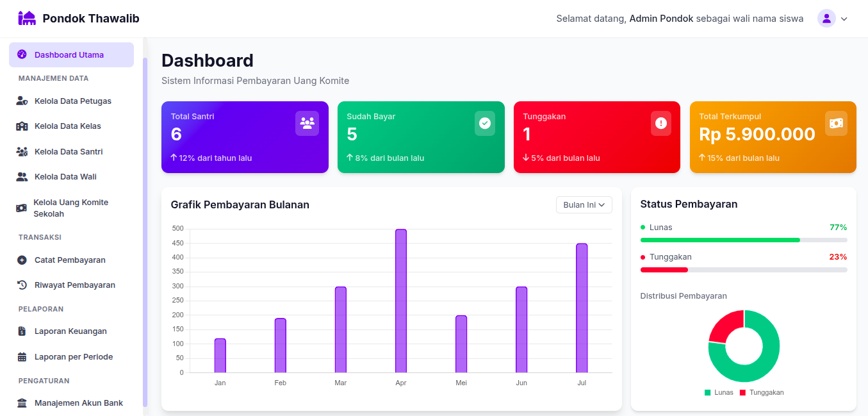Click the green Lunas progress bar
The height and width of the screenshot is (416, 868).
[x=720, y=240]
